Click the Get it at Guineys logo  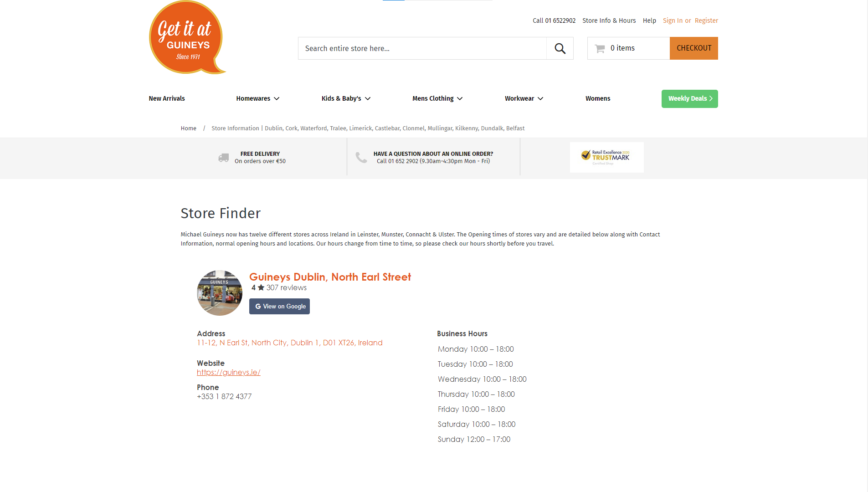[187, 37]
